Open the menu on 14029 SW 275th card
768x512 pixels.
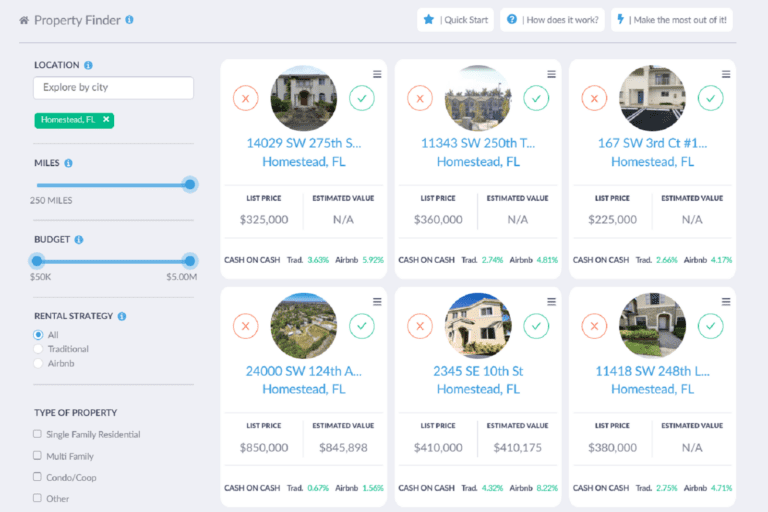tap(377, 74)
